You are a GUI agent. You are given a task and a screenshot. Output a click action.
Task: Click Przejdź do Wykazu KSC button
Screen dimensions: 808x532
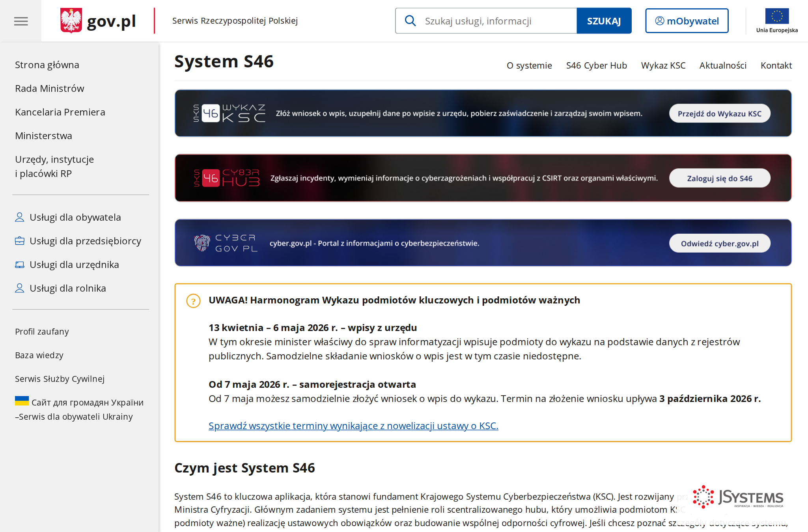[x=720, y=113]
